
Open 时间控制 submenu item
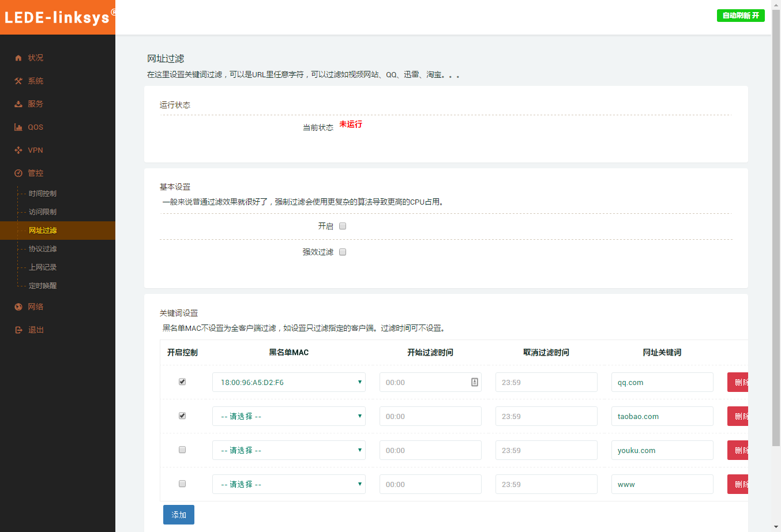pyautogui.click(x=43, y=194)
